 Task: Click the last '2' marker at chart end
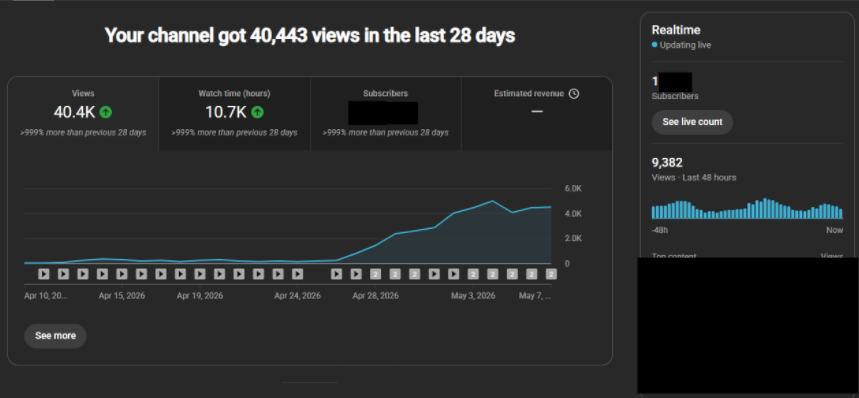pyautogui.click(x=551, y=274)
